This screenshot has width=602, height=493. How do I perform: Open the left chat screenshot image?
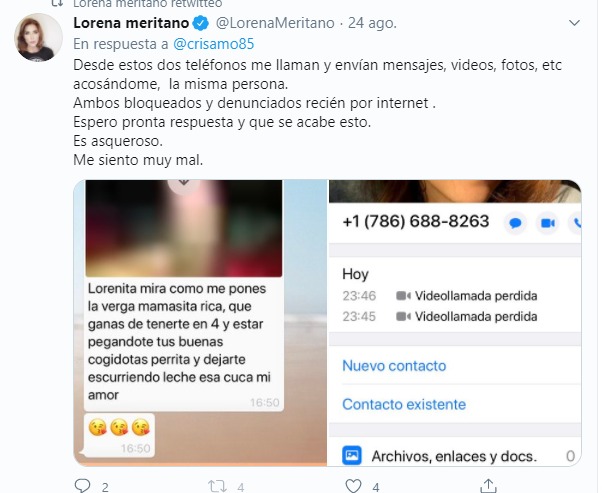click(x=200, y=323)
